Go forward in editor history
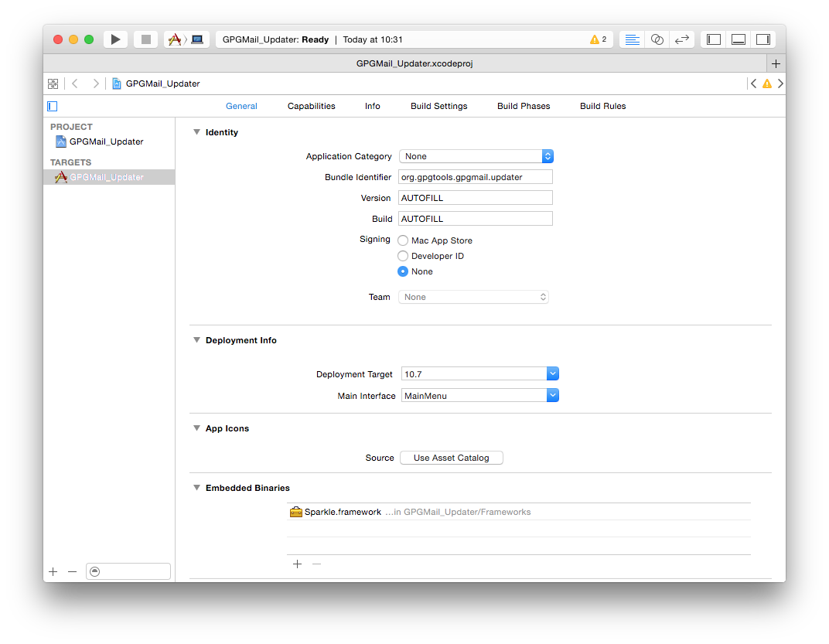 click(x=95, y=83)
